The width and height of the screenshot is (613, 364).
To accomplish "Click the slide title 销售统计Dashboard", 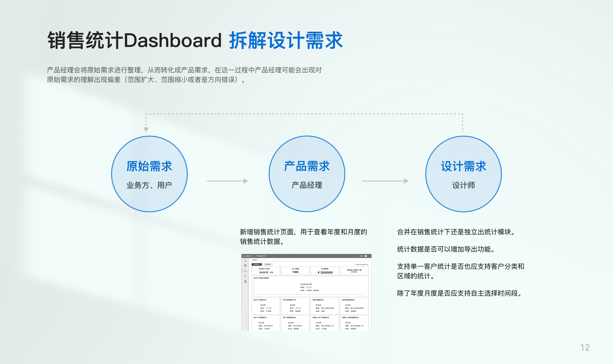I will click(134, 40).
